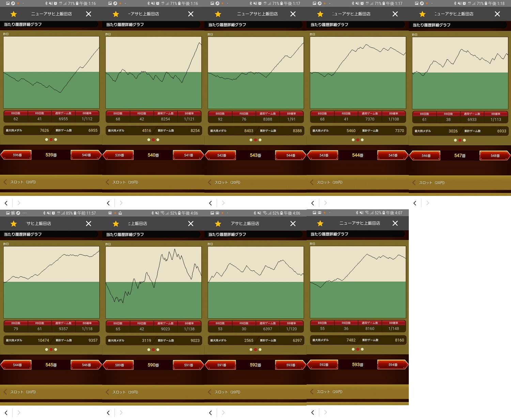This screenshot has height=420, width=511.
Task: Tap the favorite star in the 593番 panel
Action: 320,223
